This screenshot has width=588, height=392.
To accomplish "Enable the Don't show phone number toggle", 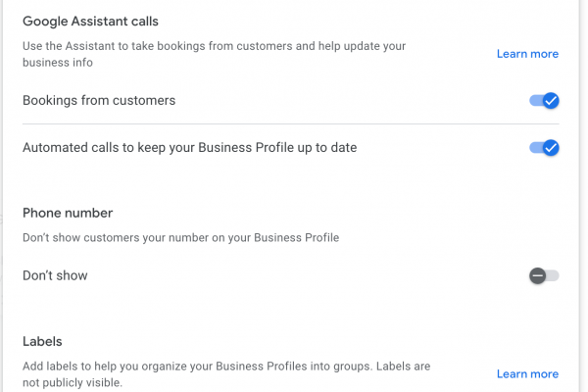I will [543, 275].
